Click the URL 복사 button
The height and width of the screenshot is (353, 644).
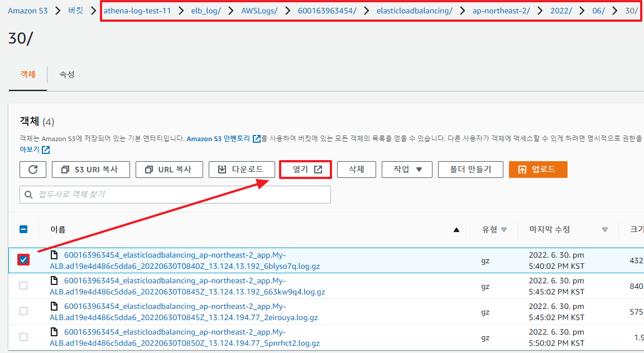click(169, 170)
